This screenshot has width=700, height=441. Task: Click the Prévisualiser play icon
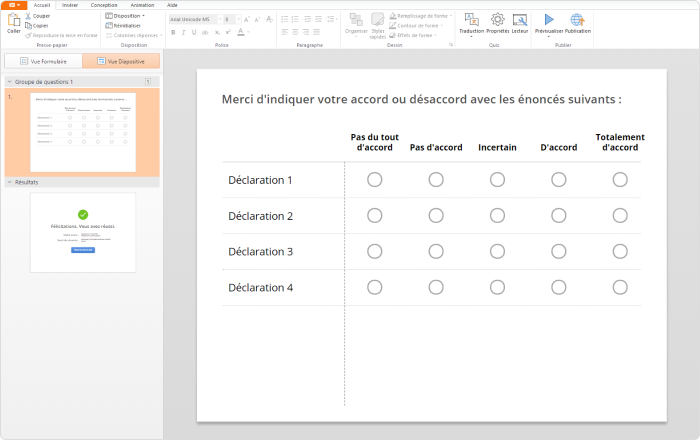pyautogui.click(x=549, y=22)
